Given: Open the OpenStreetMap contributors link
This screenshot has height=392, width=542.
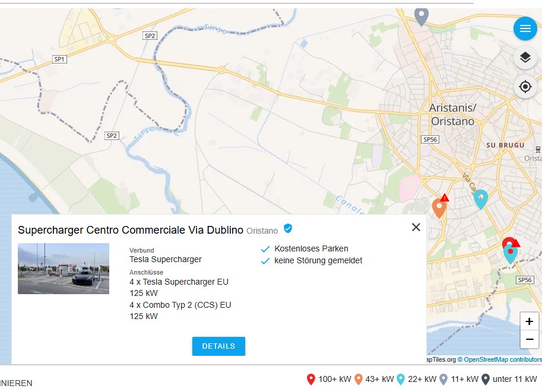Looking at the screenshot, I should [503, 359].
